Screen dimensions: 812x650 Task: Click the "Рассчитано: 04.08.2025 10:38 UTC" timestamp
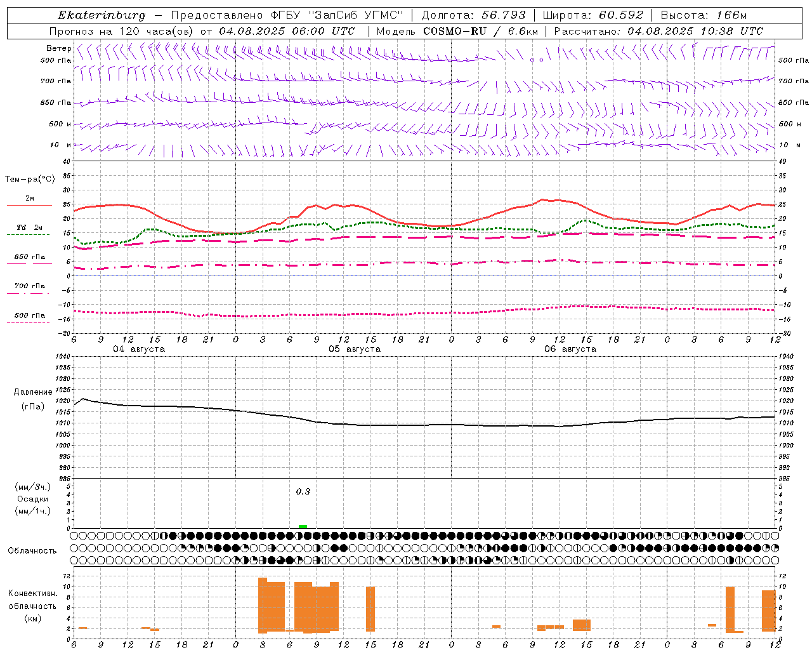(658, 31)
